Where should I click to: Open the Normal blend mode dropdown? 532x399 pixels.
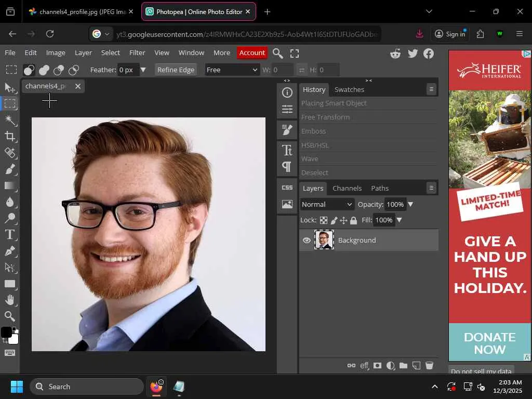[327, 204]
